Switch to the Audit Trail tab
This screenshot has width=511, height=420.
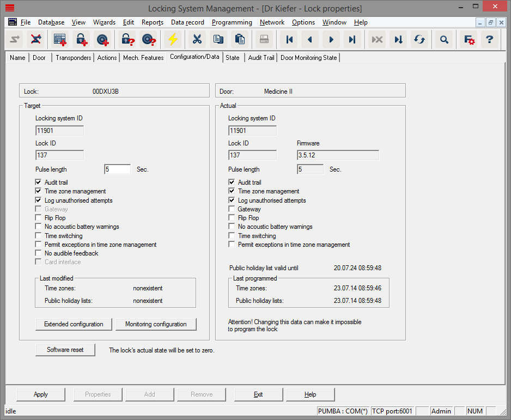(x=260, y=57)
